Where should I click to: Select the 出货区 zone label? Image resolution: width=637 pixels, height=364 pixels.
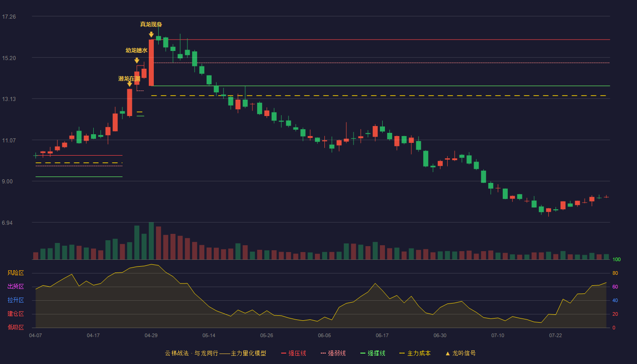tap(15, 287)
